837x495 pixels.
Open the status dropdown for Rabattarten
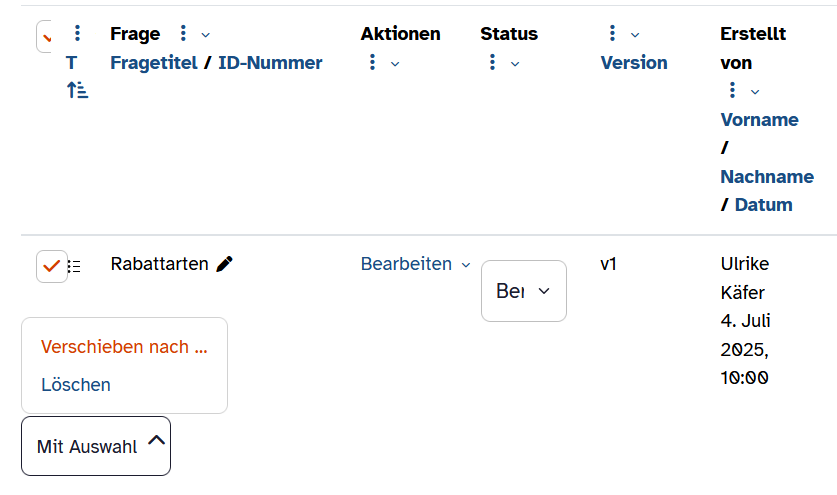[x=524, y=291]
